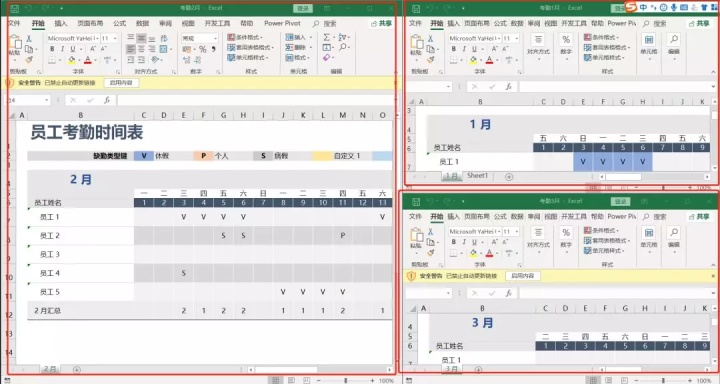This screenshot has height=384, width=720.
Task: Click increase decimal icon in 考勤2月 window
Action: click(186, 60)
